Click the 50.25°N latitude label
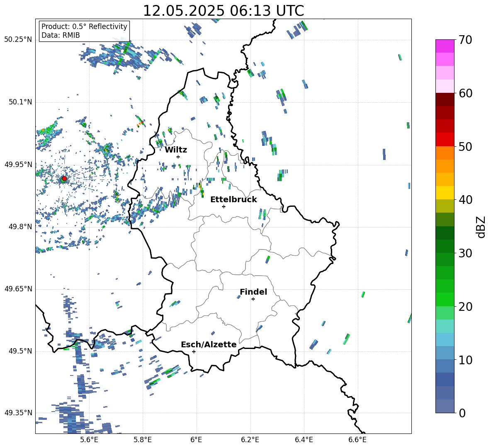 [x=18, y=40]
